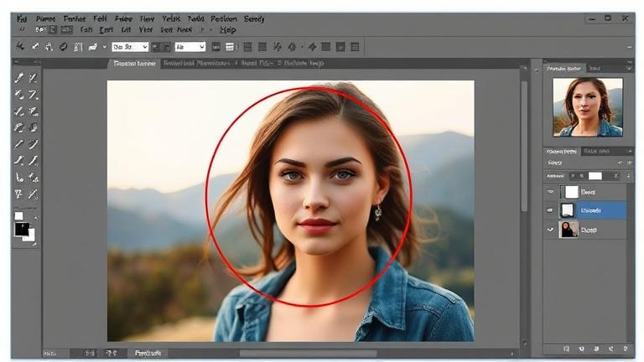Click the document page icon in the options bar

tap(78, 47)
